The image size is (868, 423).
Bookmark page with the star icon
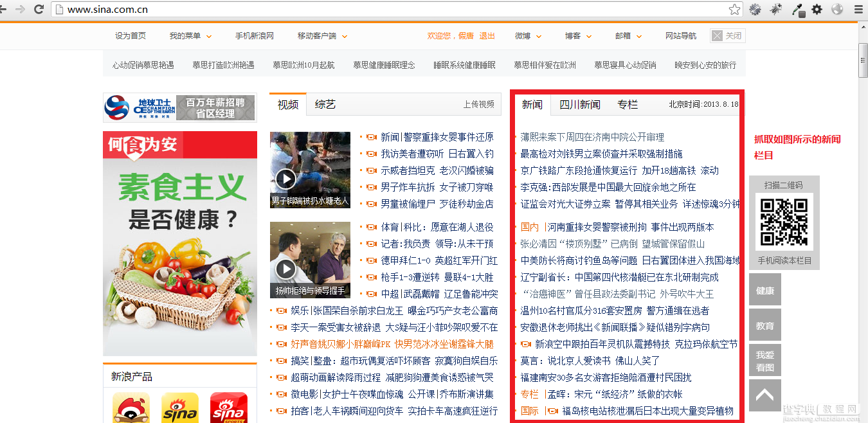pyautogui.click(x=734, y=9)
